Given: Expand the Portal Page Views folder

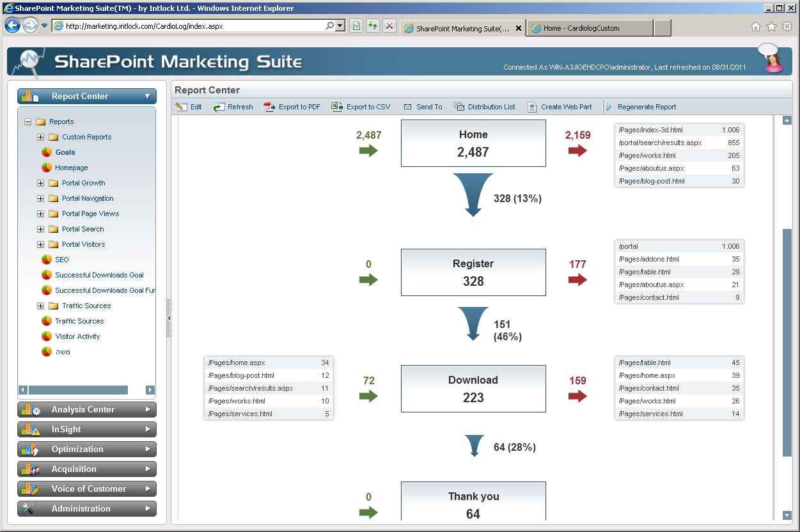Looking at the screenshot, I should coord(40,214).
